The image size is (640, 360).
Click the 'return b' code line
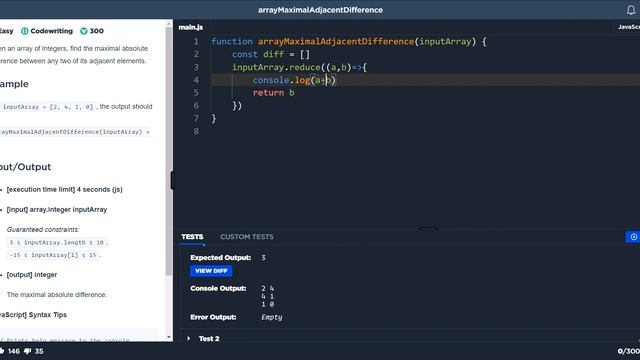pos(273,93)
